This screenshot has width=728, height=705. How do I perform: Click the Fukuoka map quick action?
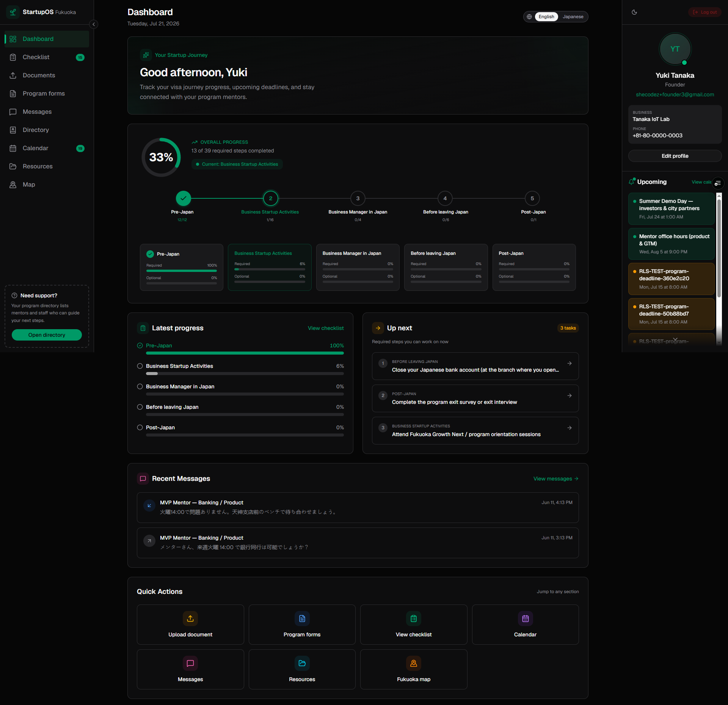(x=414, y=669)
